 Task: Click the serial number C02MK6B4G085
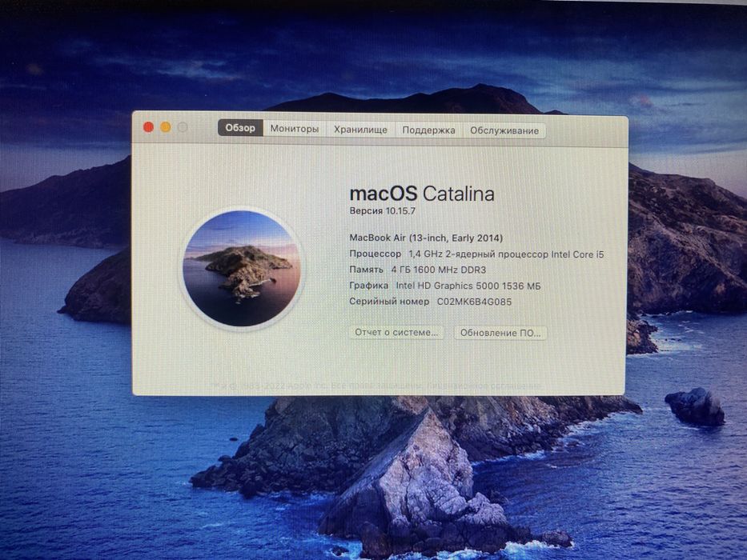[x=474, y=302]
